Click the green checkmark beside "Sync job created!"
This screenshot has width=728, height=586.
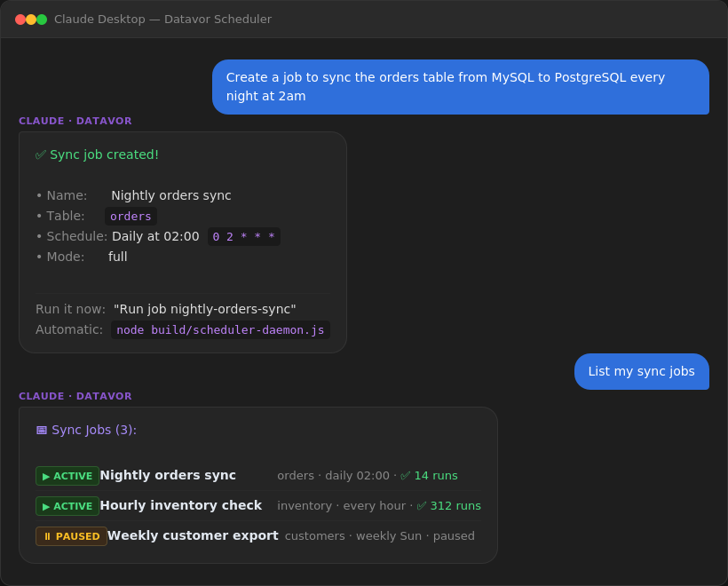(39, 154)
